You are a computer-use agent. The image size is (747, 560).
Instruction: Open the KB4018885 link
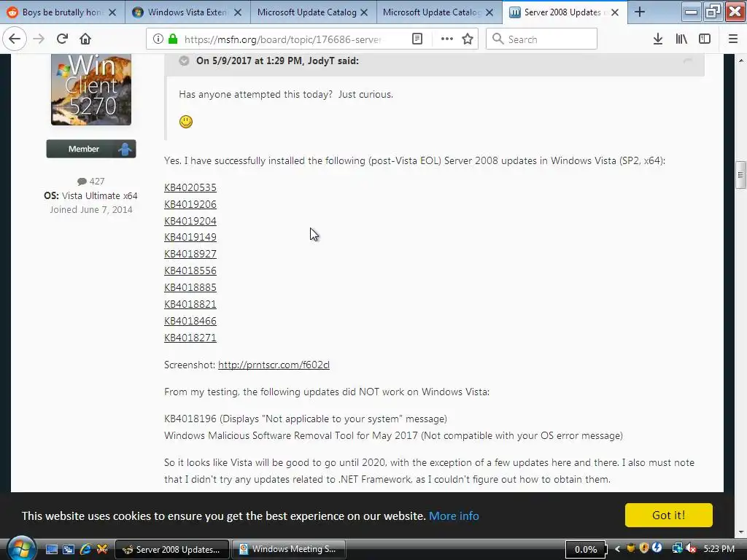(190, 287)
